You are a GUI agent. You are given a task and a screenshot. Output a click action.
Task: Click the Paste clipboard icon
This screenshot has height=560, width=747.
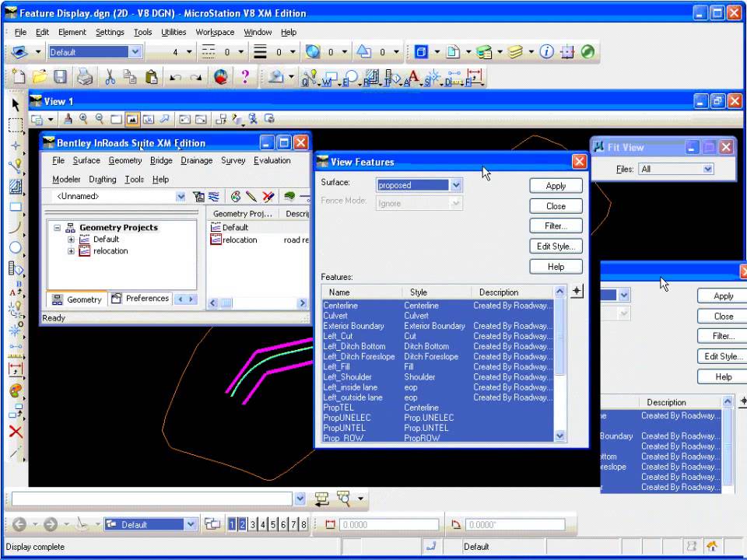151,77
